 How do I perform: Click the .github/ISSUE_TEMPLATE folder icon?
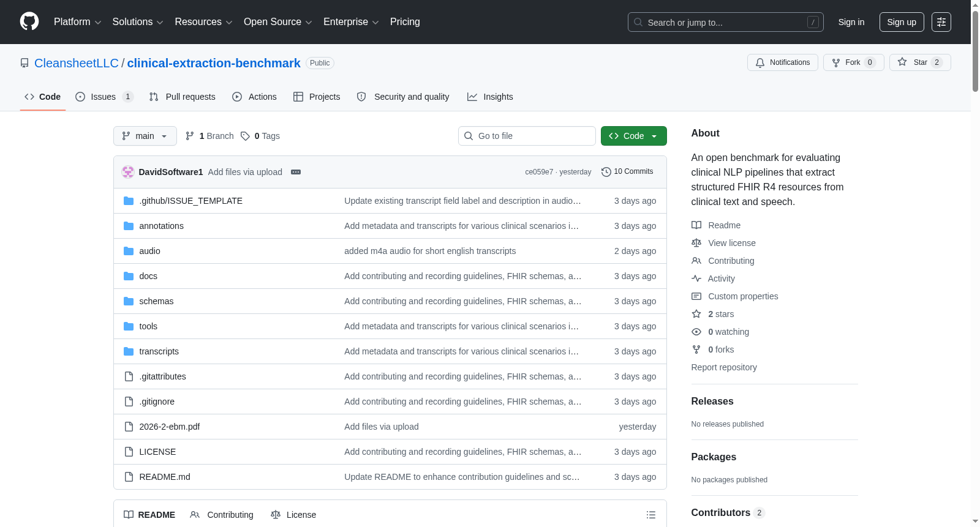pos(129,201)
